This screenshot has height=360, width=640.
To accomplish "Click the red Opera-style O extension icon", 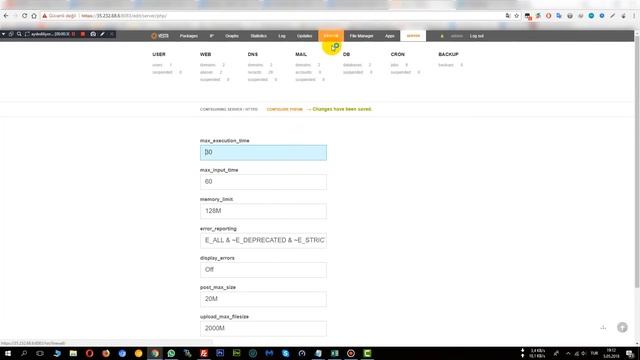I will point(549,16).
